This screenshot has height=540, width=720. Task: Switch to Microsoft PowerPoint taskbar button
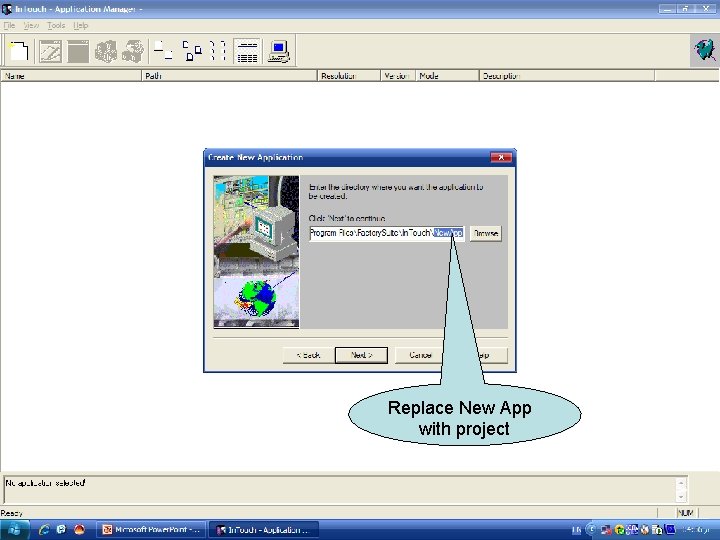click(x=152, y=530)
